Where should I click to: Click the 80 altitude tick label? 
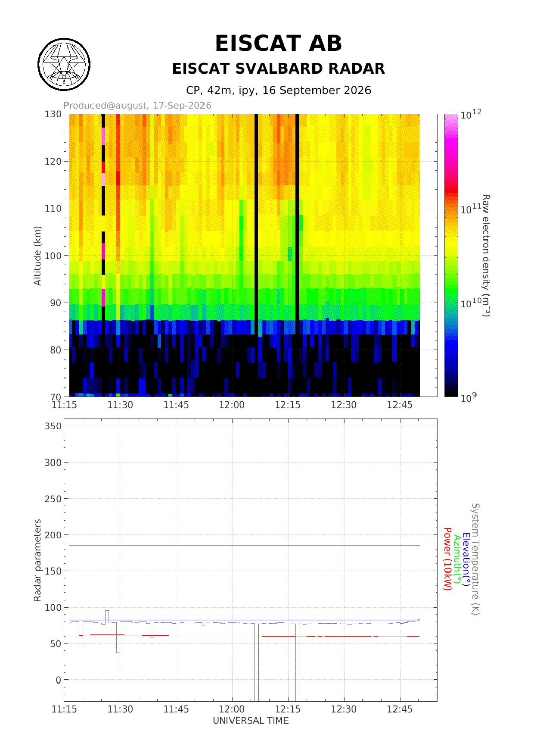(56, 350)
